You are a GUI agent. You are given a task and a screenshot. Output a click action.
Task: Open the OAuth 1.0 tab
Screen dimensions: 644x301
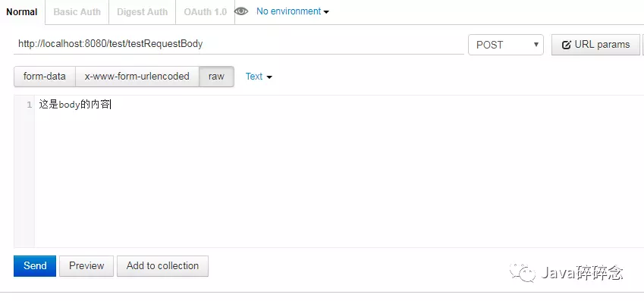[x=205, y=12]
